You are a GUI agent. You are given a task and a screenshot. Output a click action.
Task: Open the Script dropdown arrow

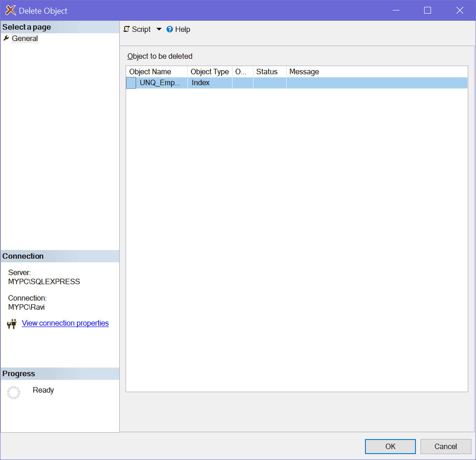159,29
